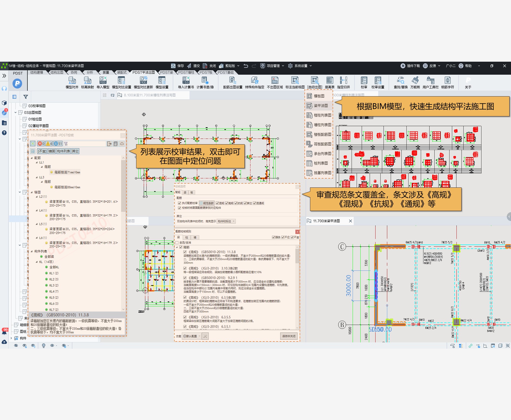Open 默认配置 scheme dropdown
Screen dimensions: 511x420
click(192, 336)
